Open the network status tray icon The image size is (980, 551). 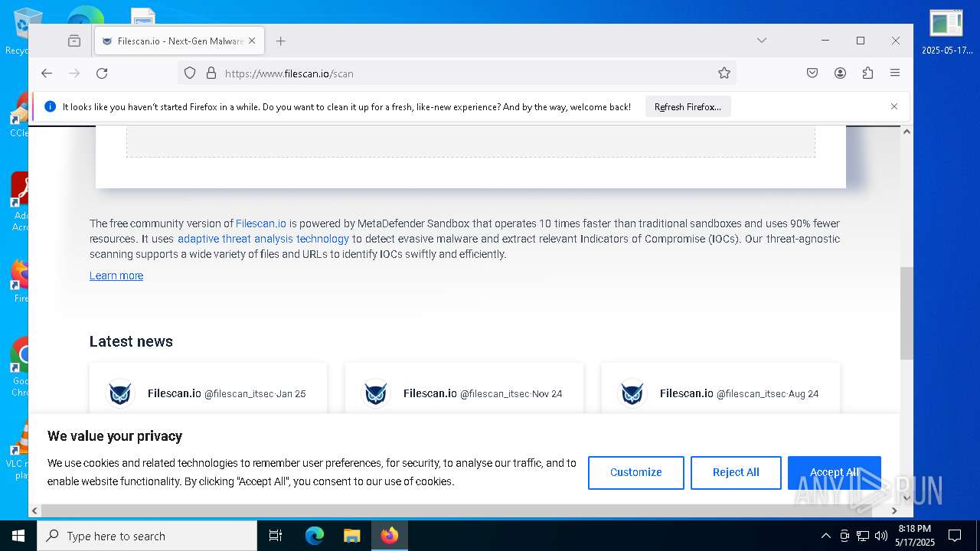pyautogui.click(x=863, y=536)
